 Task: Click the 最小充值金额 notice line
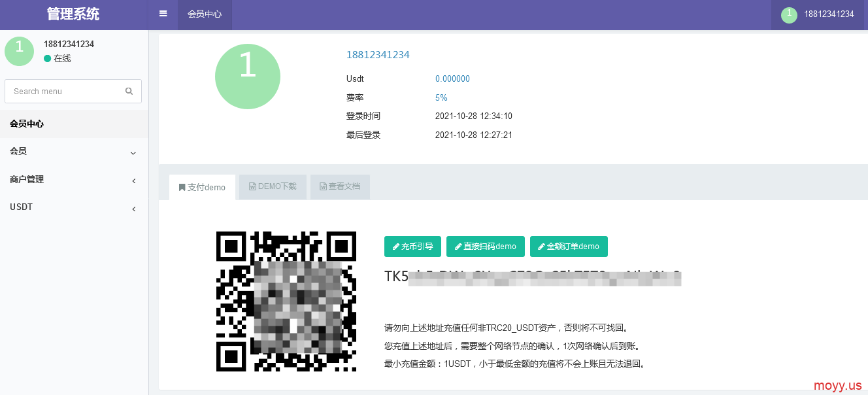point(515,364)
